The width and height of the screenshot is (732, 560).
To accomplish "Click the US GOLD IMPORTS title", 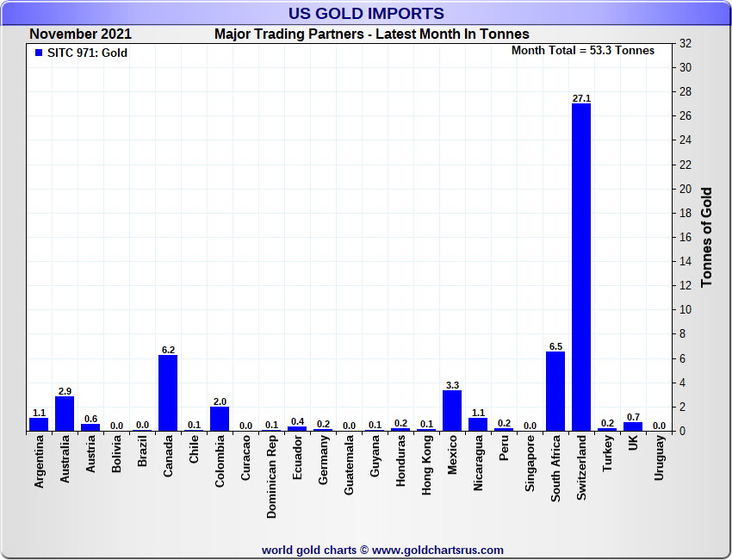I will click(366, 14).
